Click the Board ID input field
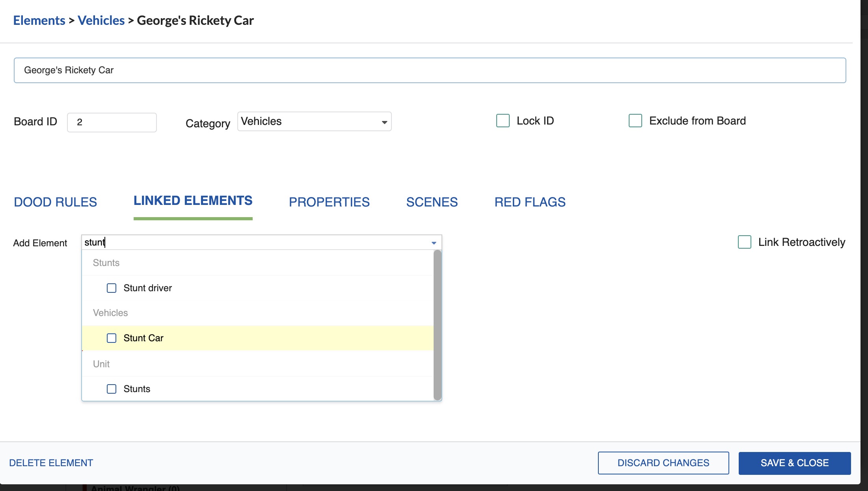Viewport: 868px width, 491px height. [112, 122]
